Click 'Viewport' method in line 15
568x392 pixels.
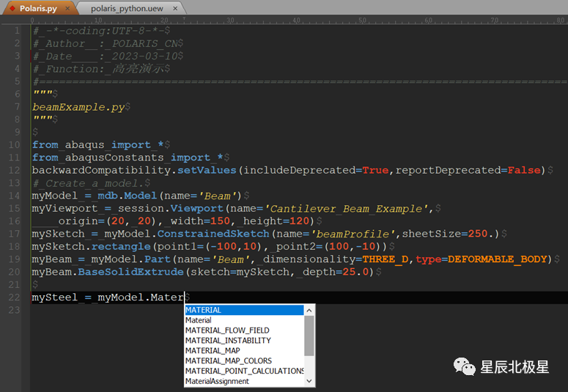click(196, 209)
